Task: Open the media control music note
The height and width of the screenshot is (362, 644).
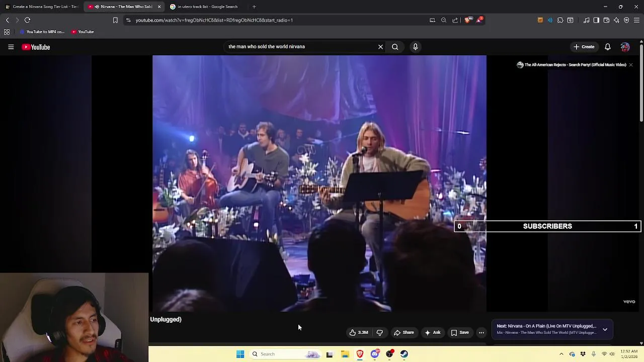Action: click(x=586, y=20)
